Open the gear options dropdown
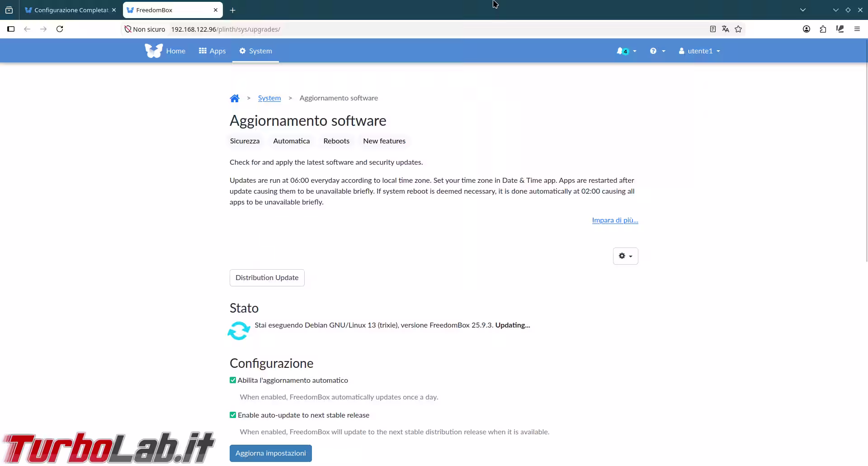Image resolution: width=868 pixels, height=466 pixels. [625, 256]
